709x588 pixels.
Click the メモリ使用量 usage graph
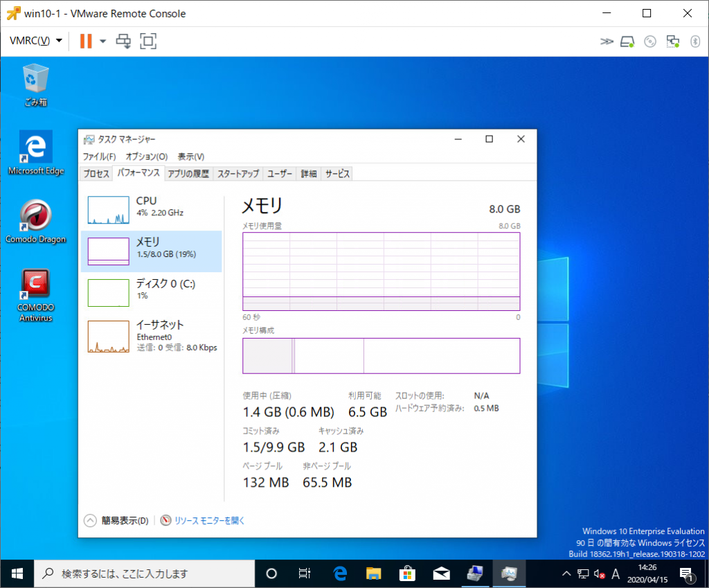tap(382, 271)
